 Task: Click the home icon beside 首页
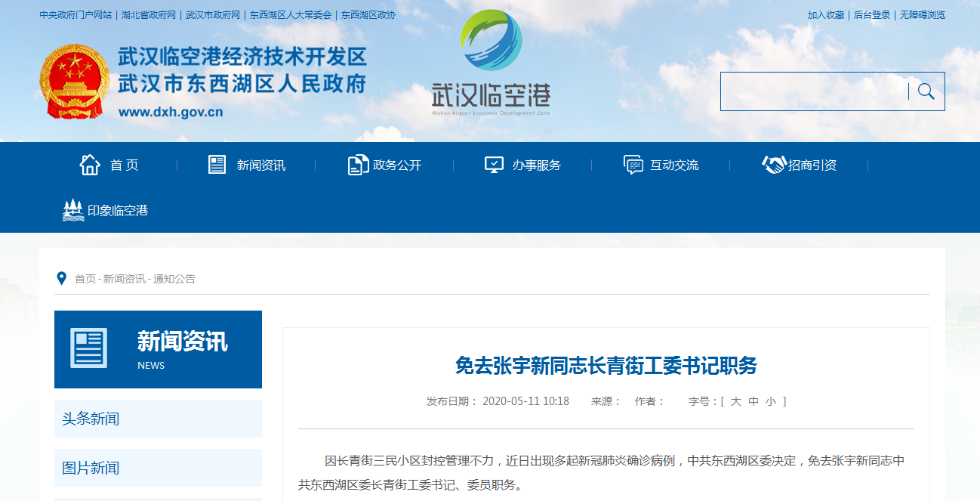90,165
